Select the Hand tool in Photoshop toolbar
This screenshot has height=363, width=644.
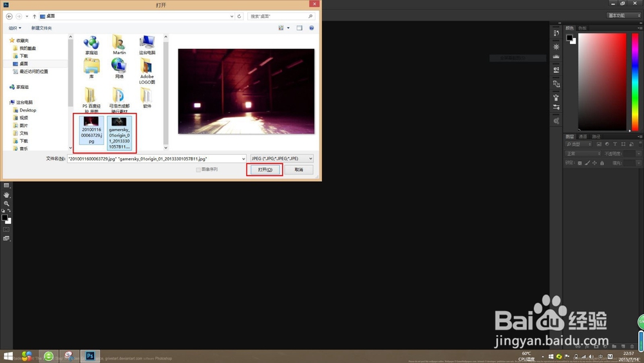click(6, 195)
